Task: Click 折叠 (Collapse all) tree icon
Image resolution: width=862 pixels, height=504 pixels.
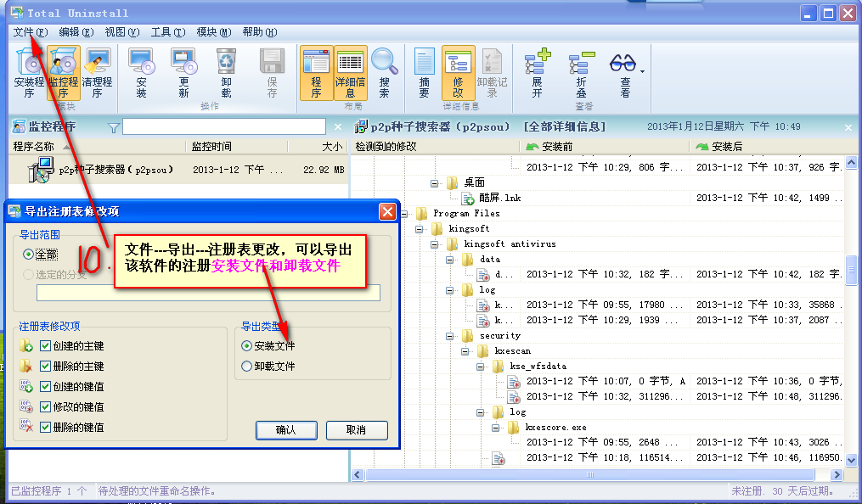Action: pos(581,72)
